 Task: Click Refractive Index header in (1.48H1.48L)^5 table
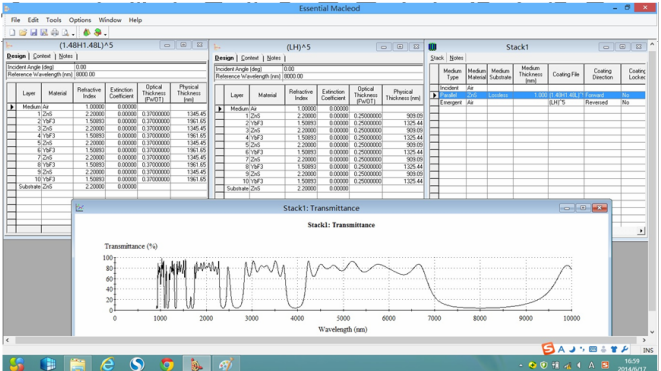(x=89, y=93)
